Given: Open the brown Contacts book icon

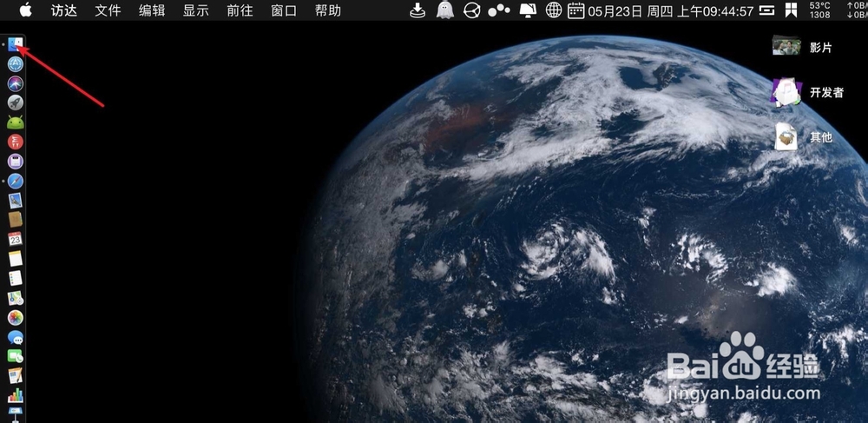Looking at the screenshot, I should pos(16,219).
